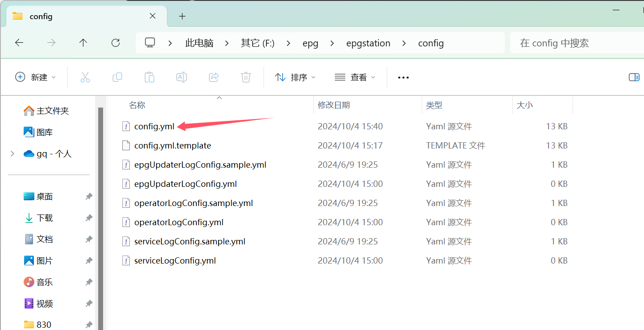644x330 pixels.
Task: Click the navigation pane vertical scrollbar
Action: point(101,219)
